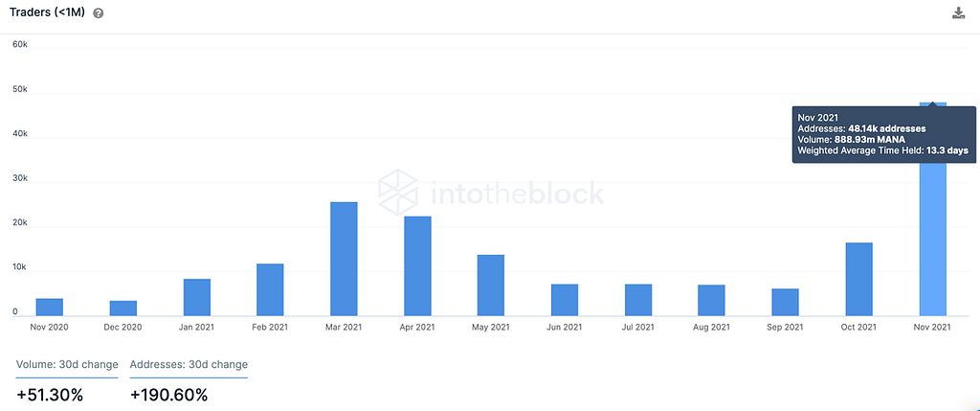Click the +190.60% addresses change value
Image resolution: width=980 pixels, height=411 pixels.
(x=168, y=394)
